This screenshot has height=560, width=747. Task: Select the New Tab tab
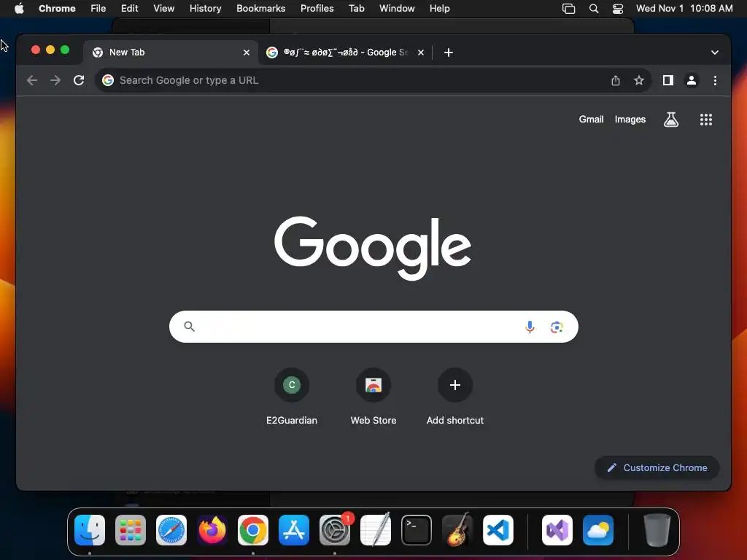tap(170, 52)
